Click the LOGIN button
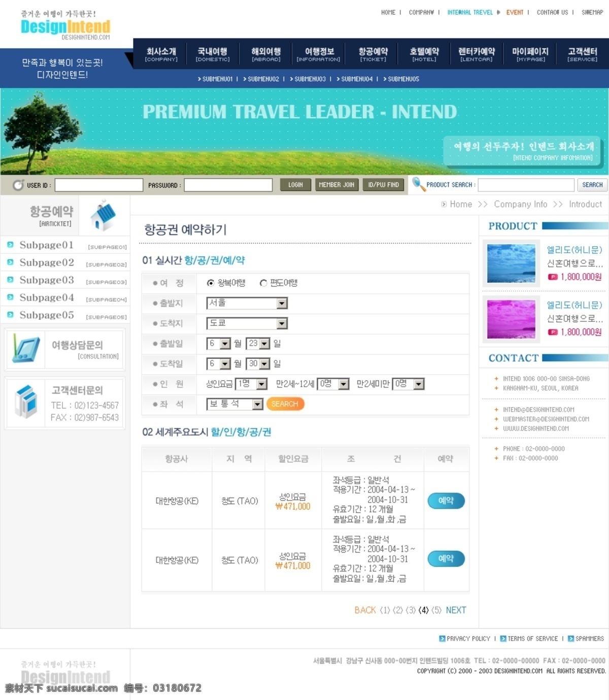 click(295, 185)
